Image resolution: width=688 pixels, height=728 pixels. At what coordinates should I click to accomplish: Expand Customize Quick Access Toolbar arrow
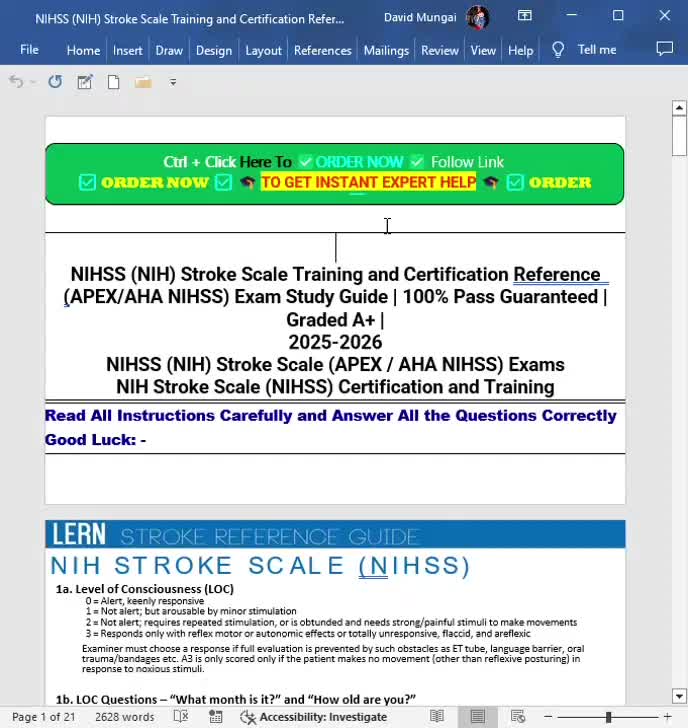click(173, 82)
